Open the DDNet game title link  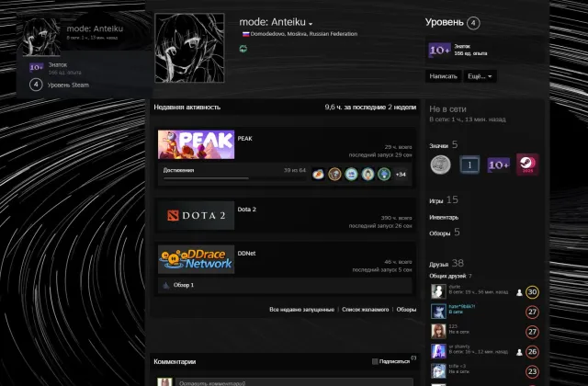pyautogui.click(x=246, y=254)
